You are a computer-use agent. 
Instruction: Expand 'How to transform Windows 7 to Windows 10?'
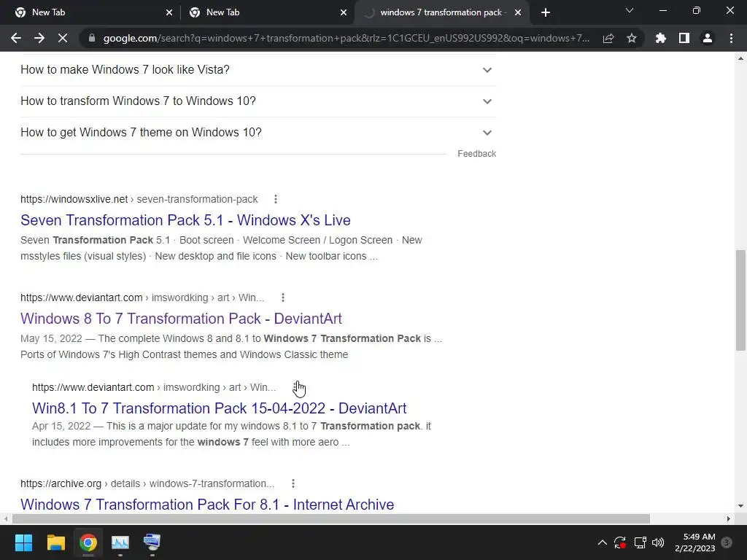coord(258,101)
